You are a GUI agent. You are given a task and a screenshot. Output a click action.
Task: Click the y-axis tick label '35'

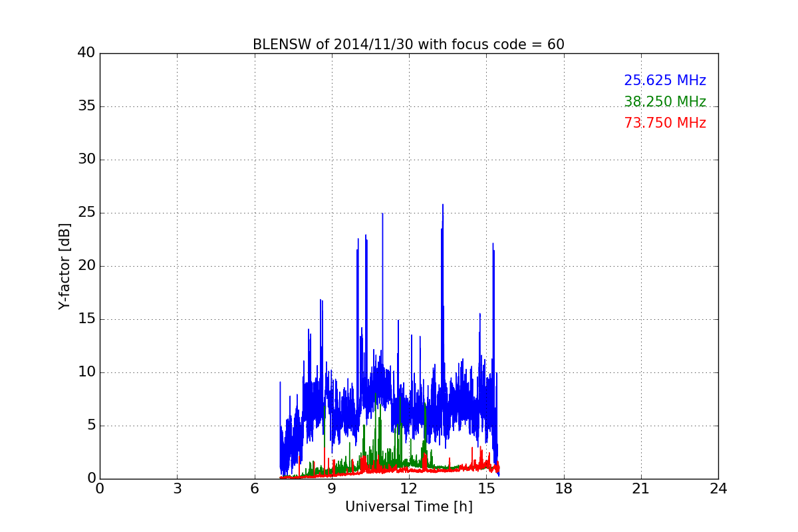pyautogui.click(x=86, y=106)
